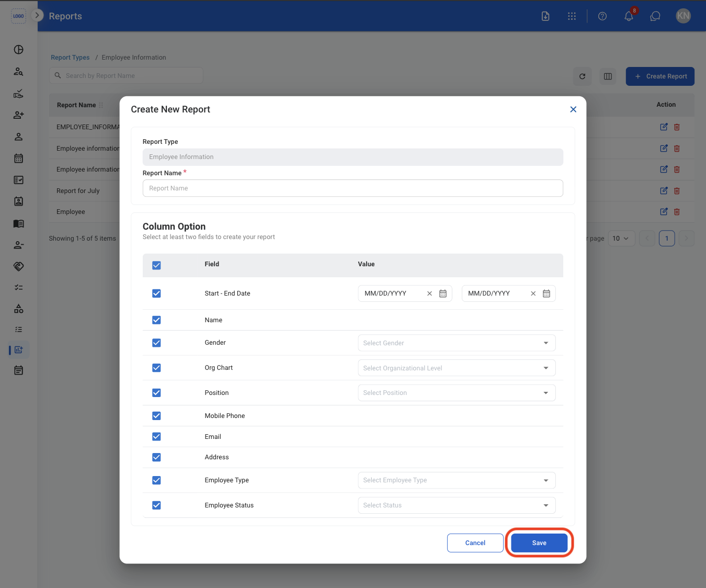Uncheck the Gender field checkbox
The height and width of the screenshot is (588, 706).
point(156,343)
